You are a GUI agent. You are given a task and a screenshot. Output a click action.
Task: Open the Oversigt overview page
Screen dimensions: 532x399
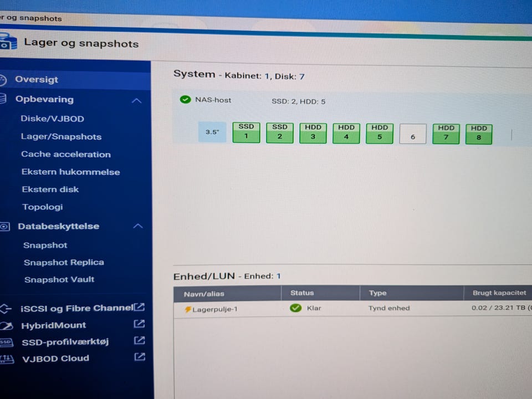pos(37,79)
